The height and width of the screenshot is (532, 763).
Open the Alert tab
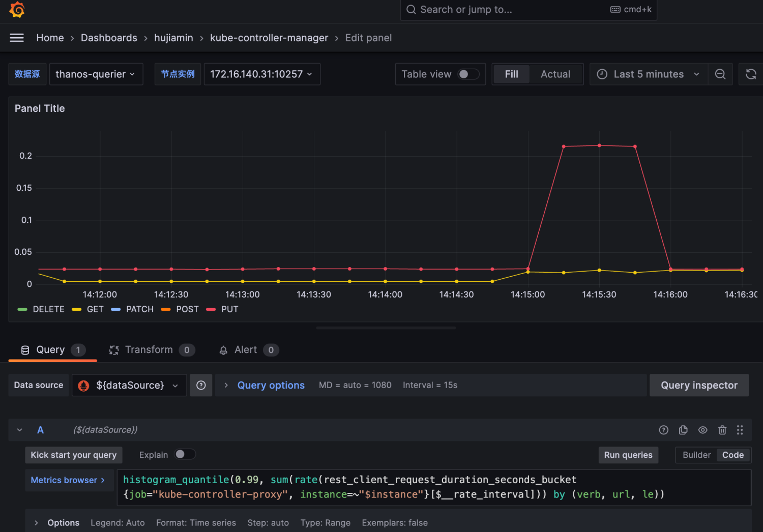click(246, 350)
